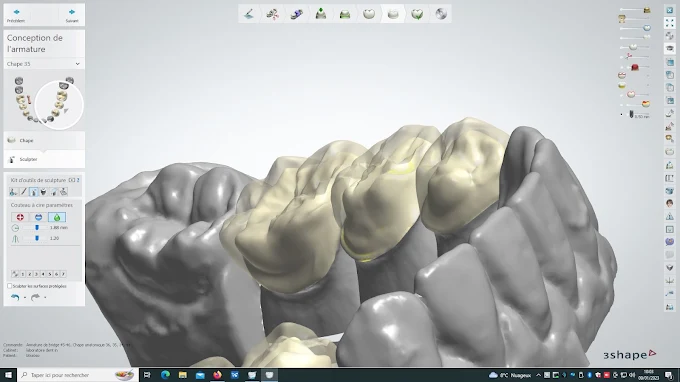Image resolution: width=680 pixels, height=382 pixels.
Task: Adjust the wax knife level slider
Action: tap(36, 238)
